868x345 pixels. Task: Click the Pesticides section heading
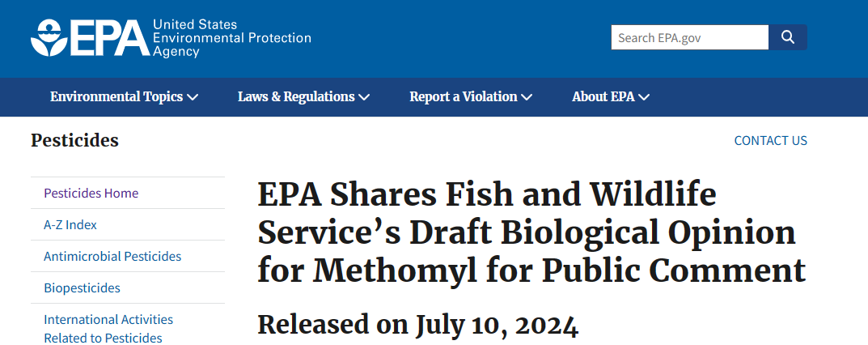coord(74,141)
